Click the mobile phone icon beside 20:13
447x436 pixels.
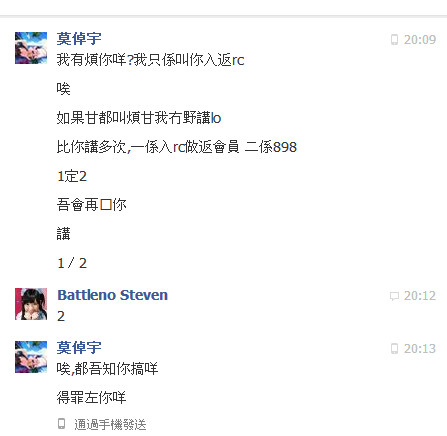pyautogui.click(x=394, y=349)
